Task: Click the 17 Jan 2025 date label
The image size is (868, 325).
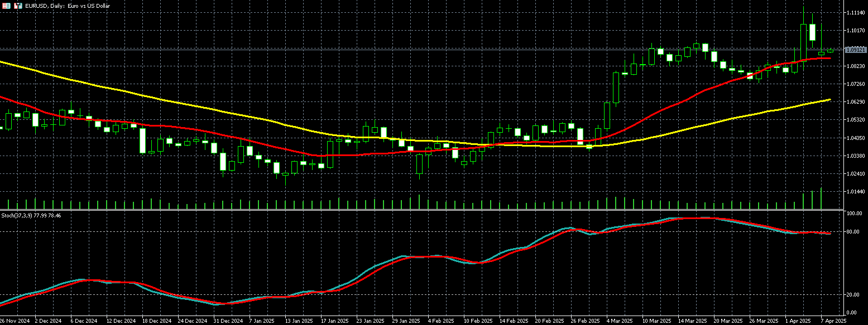Action: click(334, 321)
